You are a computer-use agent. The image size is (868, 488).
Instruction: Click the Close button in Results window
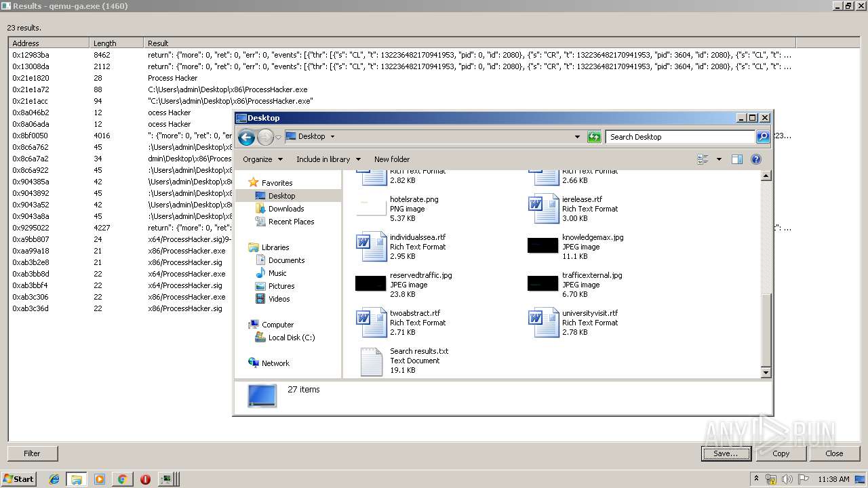click(x=834, y=453)
